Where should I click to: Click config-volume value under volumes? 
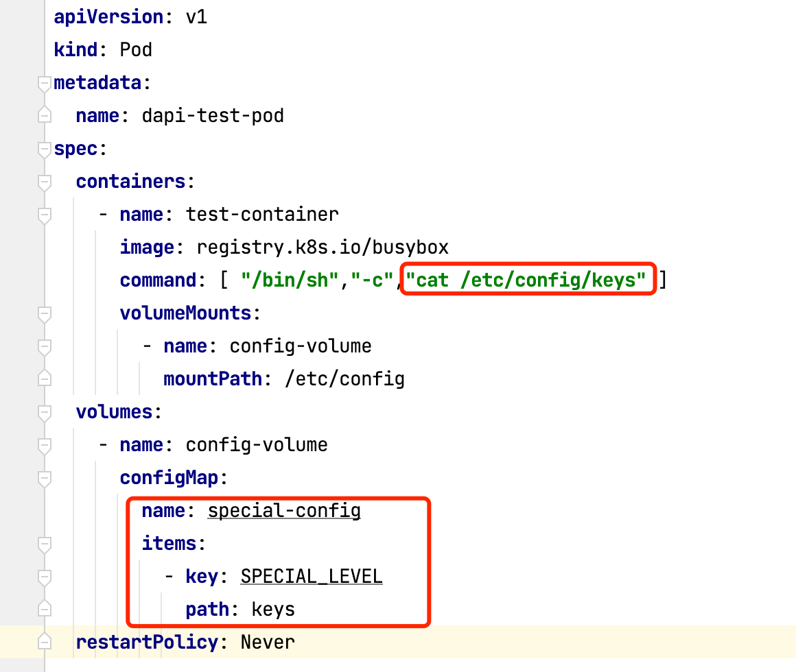pyautogui.click(x=257, y=445)
